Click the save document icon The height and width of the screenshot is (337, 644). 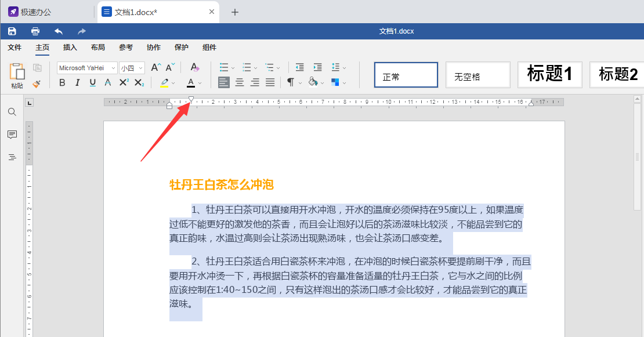12,31
